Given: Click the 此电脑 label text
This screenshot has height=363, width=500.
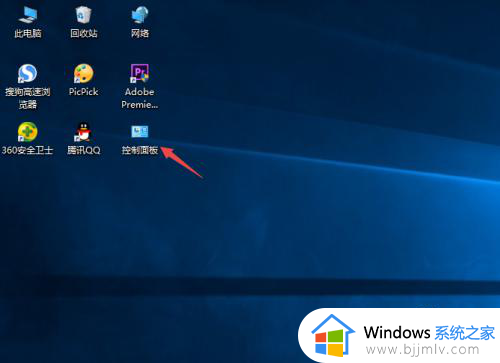Looking at the screenshot, I should pos(28,33).
